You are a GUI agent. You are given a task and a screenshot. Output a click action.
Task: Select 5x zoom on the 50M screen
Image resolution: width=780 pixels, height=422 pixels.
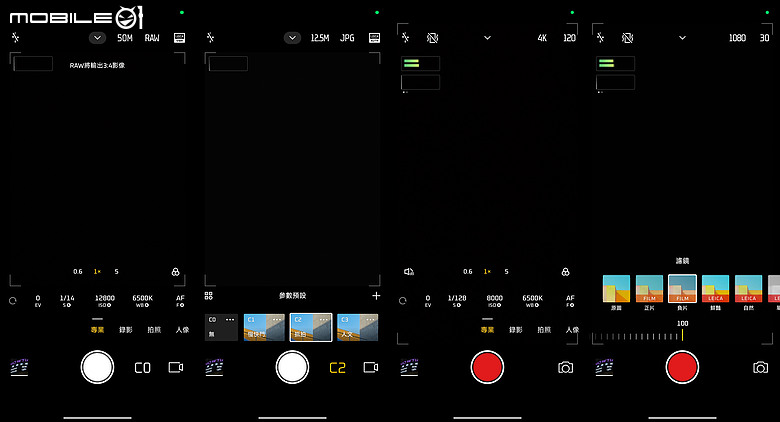click(x=116, y=272)
